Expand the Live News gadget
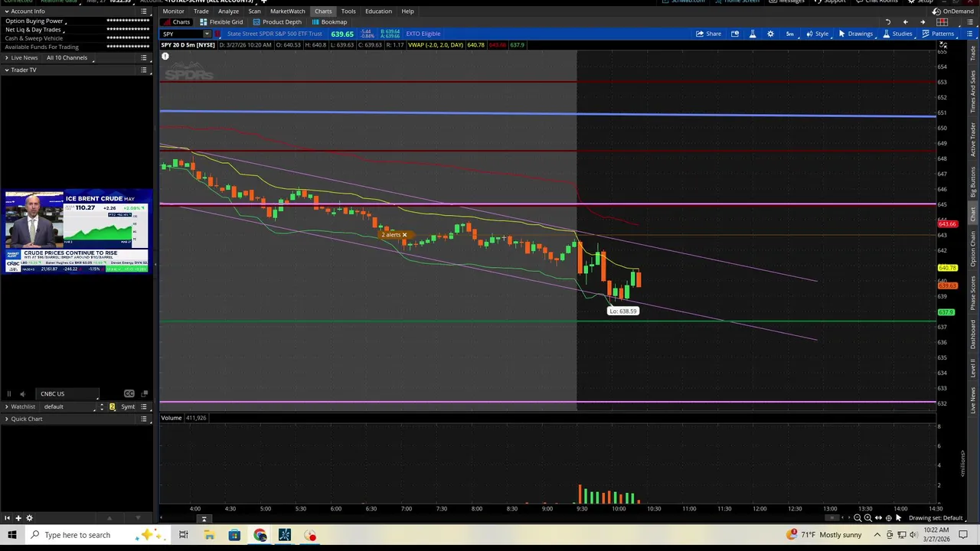980x551 pixels. (7, 58)
